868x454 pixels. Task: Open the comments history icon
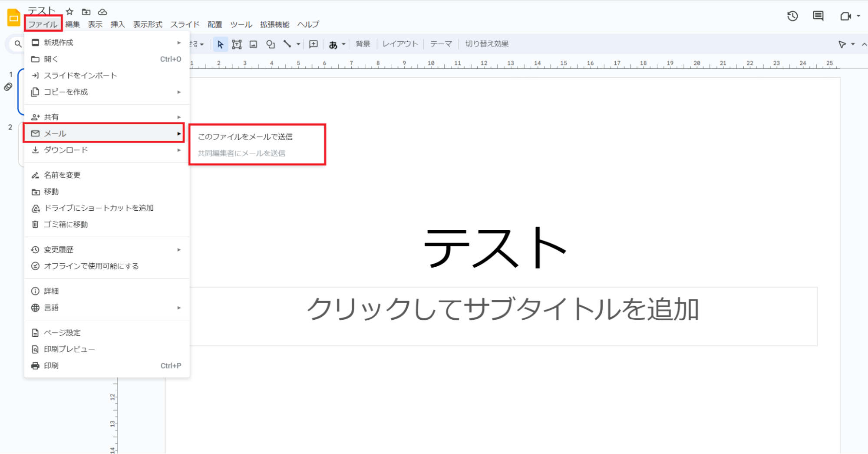point(818,17)
